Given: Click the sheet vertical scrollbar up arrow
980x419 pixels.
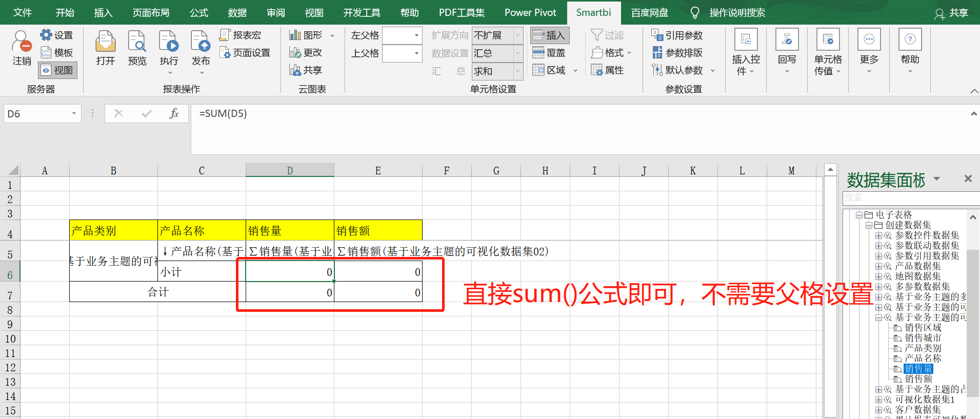Looking at the screenshot, I should point(830,169).
